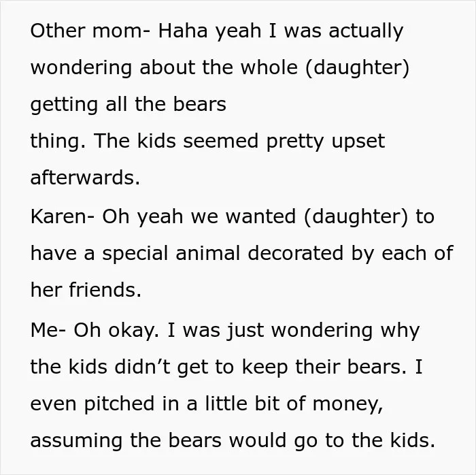Click the phrase "just wondering why"
476x475 pixels.
click(x=324, y=331)
